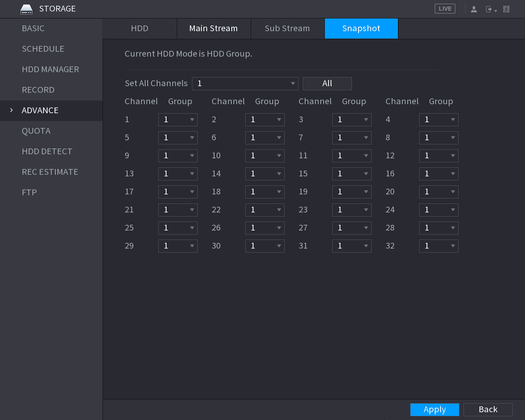This screenshot has height=420, width=525.
Task: Open Group dropdown for channel 3
Action: pyautogui.click(x=352, y=119)
